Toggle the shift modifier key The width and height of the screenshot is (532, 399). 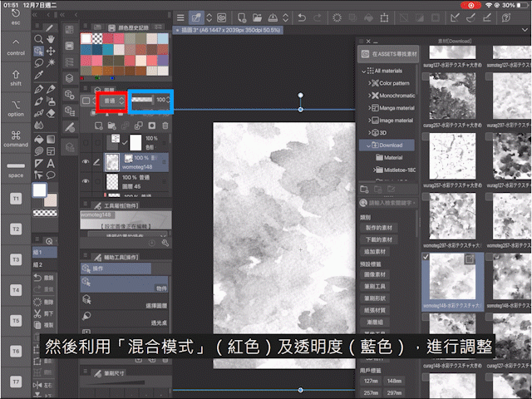[x=16, y=77]
